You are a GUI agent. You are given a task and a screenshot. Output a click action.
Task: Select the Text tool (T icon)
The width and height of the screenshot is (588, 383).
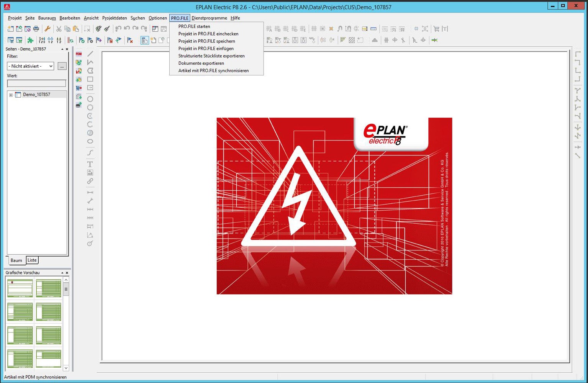coord(90,164)
